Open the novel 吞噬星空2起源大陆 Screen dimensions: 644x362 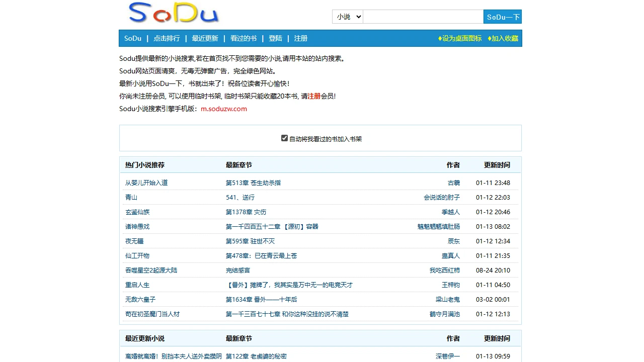(151, 270)
